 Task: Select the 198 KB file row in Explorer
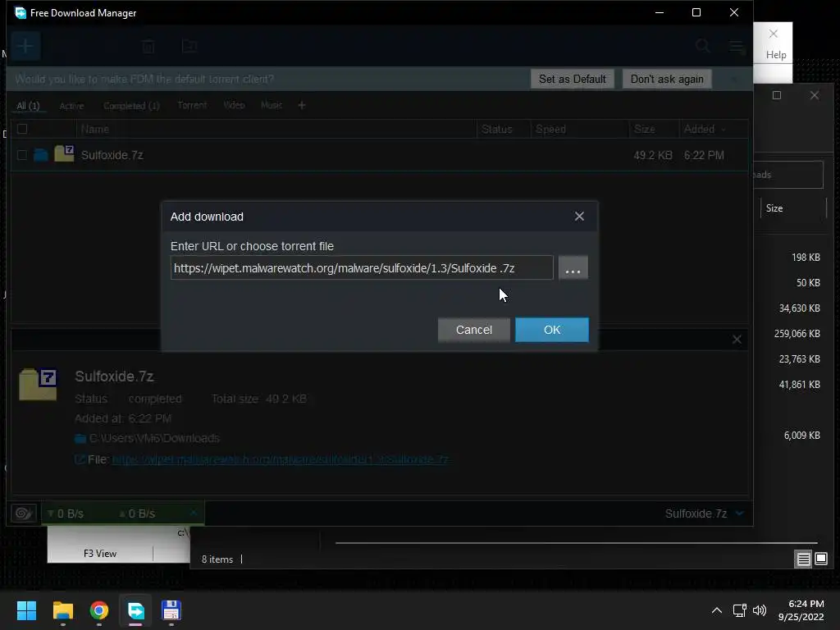click(x=806, y=258)
